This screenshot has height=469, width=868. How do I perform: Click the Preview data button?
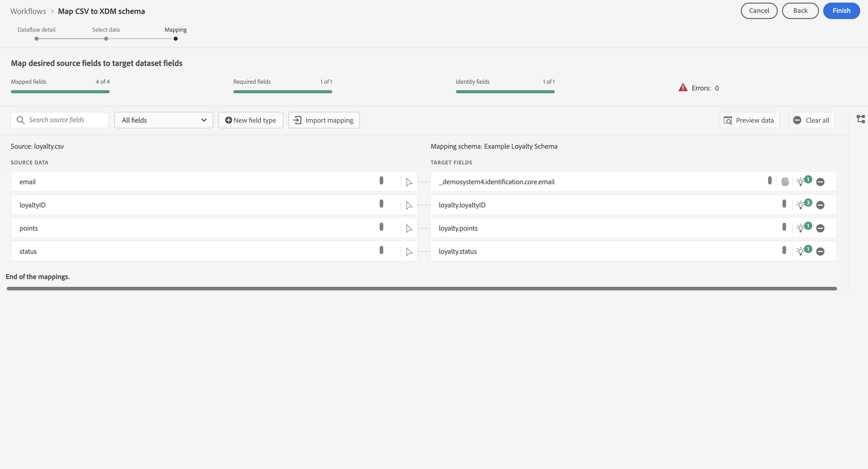coord(750,120)
